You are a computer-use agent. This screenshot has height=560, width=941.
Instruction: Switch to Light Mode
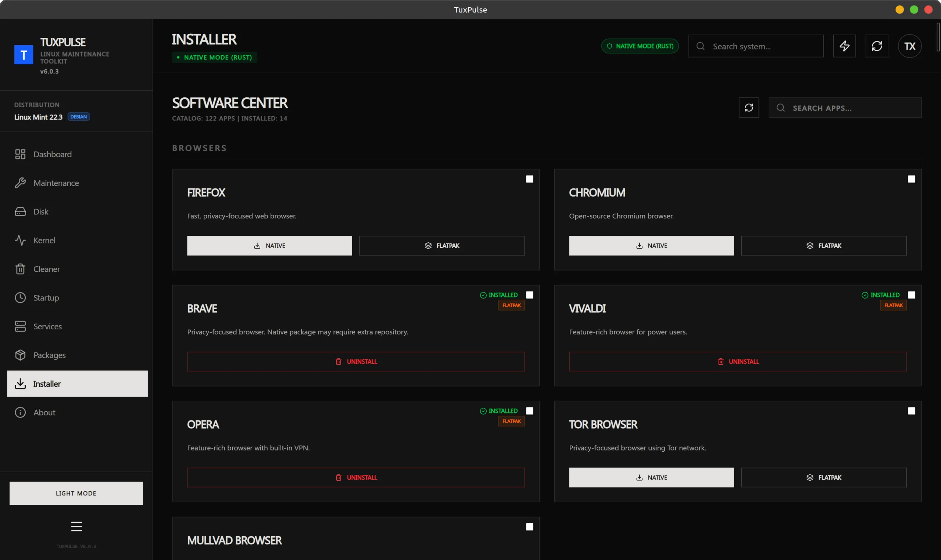pos(76,493)
